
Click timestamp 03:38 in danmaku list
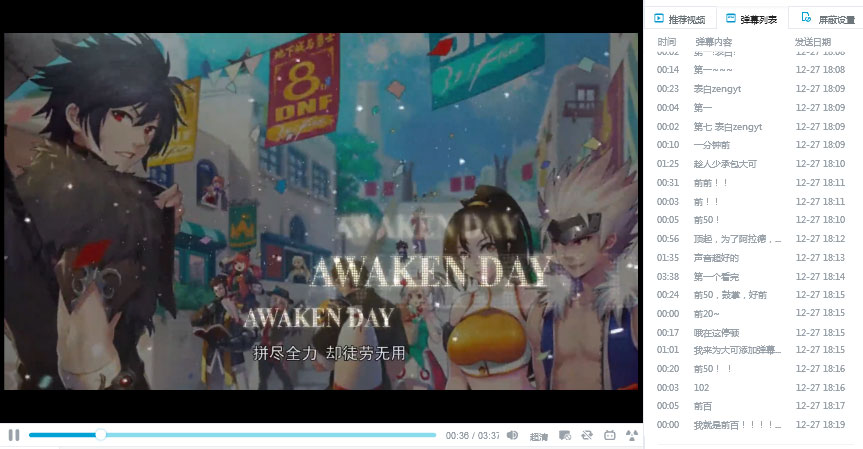[x=668, y=276]
